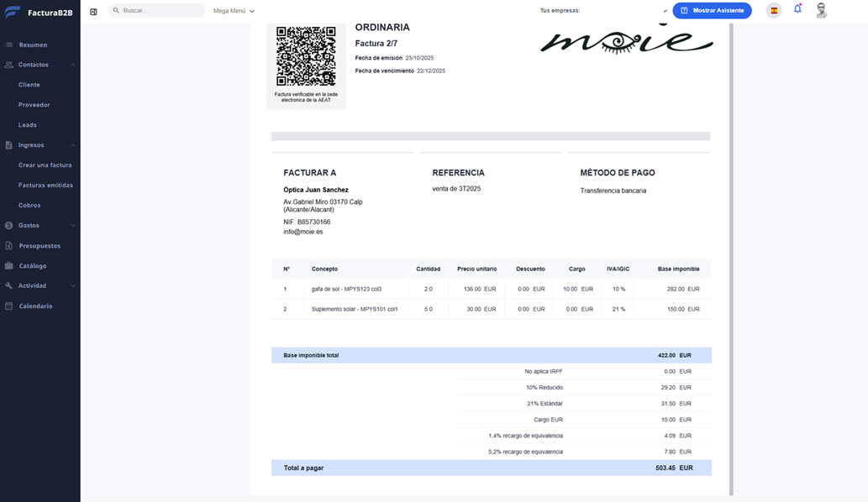
Task: Collapse the sidebar with the panel icon
Action: [x=93, y=11]
